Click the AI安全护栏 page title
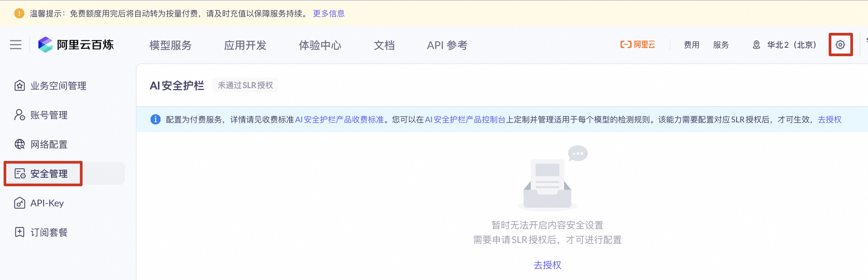This screenshot has width=868, height=280. (x=177, y=85)
